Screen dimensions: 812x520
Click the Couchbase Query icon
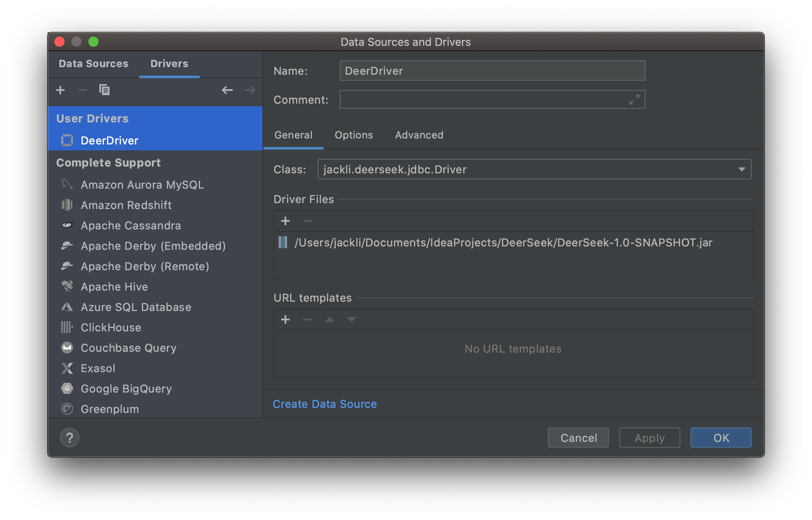[x=67, y=348]
